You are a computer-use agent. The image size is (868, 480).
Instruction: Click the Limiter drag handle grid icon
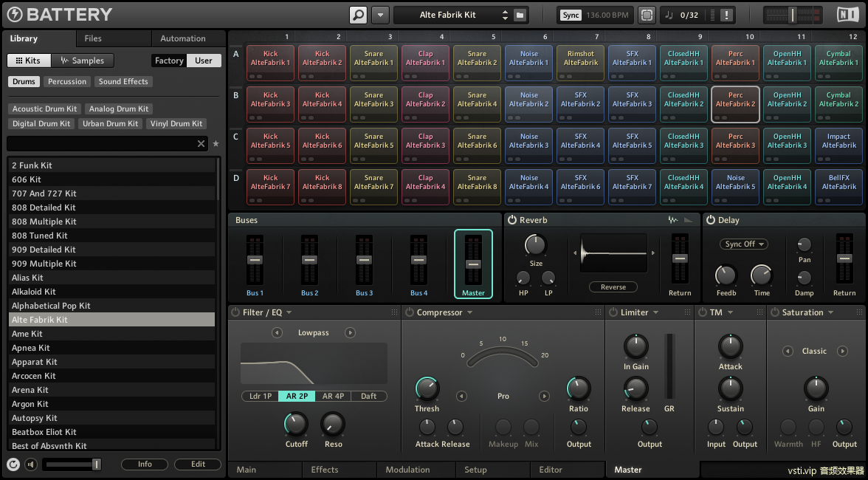coord(687,312)
